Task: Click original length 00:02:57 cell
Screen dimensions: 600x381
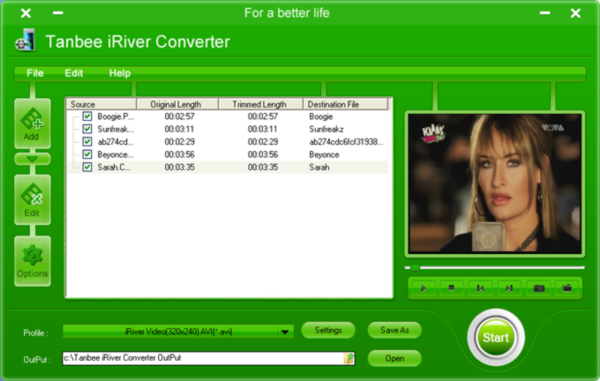Action: point(179,116)
